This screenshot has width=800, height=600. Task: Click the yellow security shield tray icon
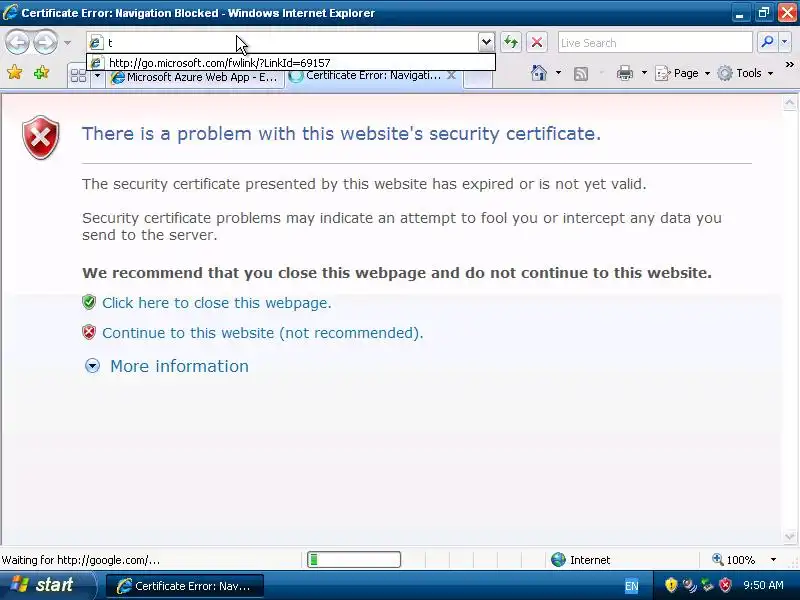tap(671, 585)
